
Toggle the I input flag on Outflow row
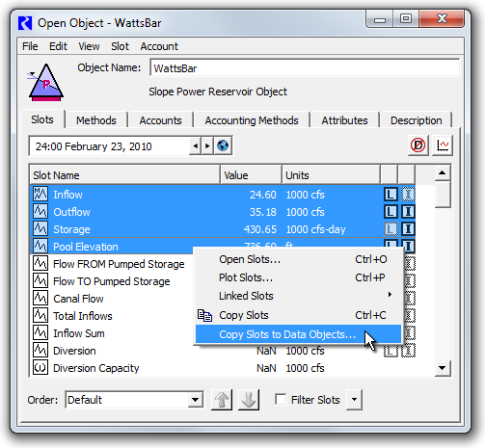[408, 212]
